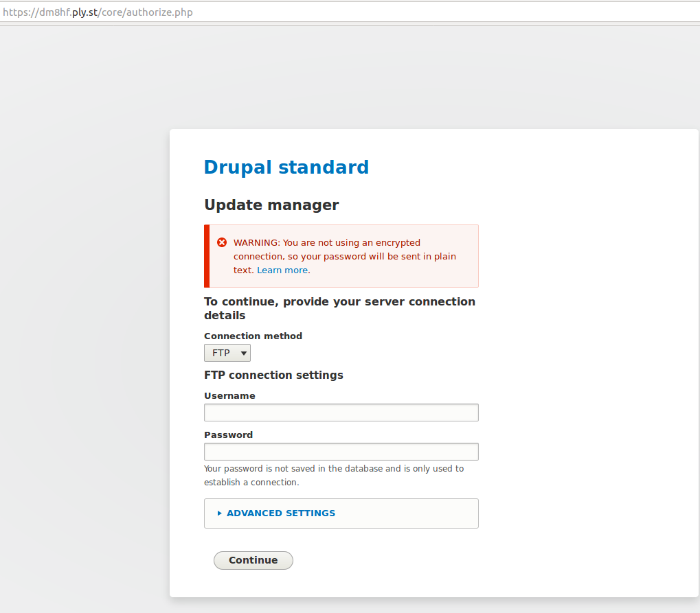Expand the Advanced Settings section
700x613 pixels.
tap(281, 513)
